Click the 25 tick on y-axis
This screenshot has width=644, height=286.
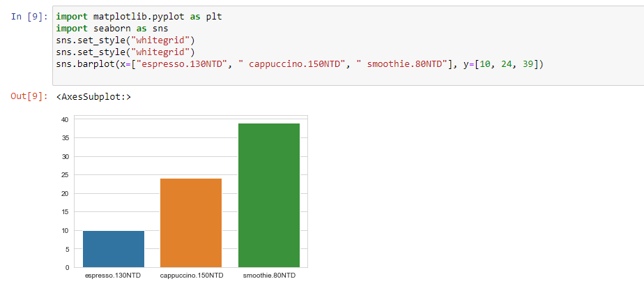[x=65, y=175]
